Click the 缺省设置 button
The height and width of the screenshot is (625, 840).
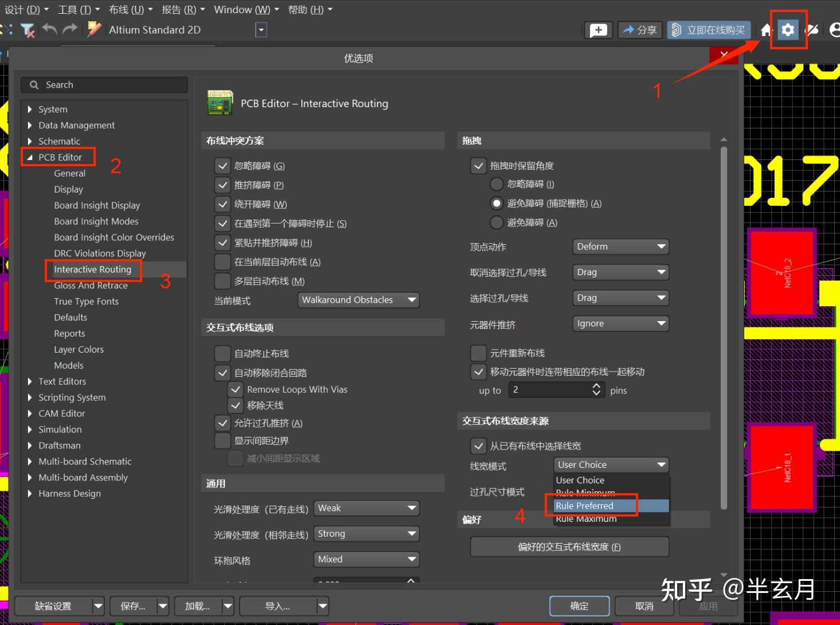coord(53,606)
